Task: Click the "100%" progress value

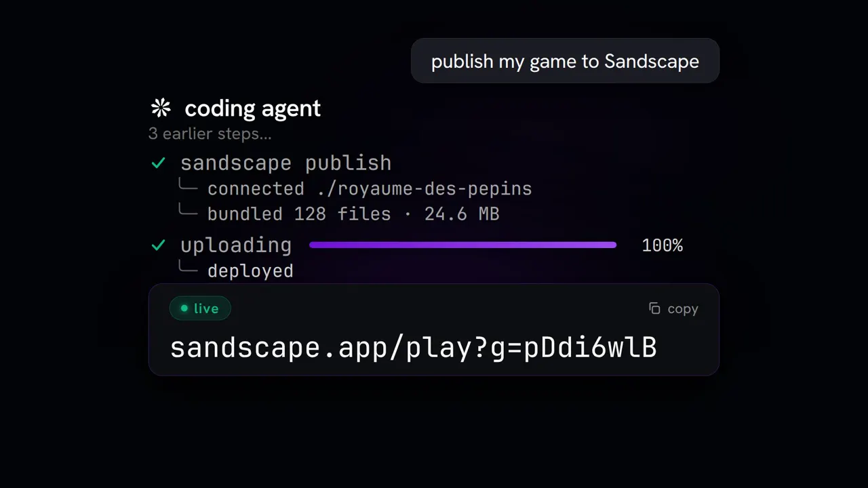Action: [x=662, y=245]
